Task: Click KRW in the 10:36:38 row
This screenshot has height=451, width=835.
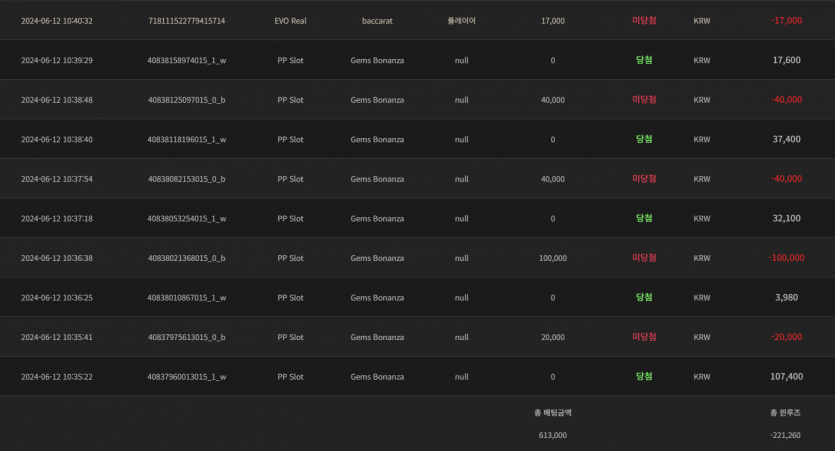Action: [701, 258]
